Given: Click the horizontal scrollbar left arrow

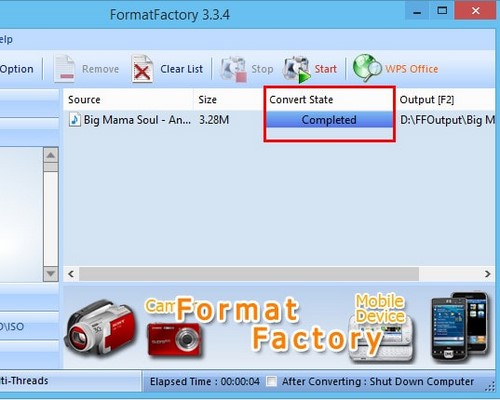Looking at the screenshot, I should point(71,274).
